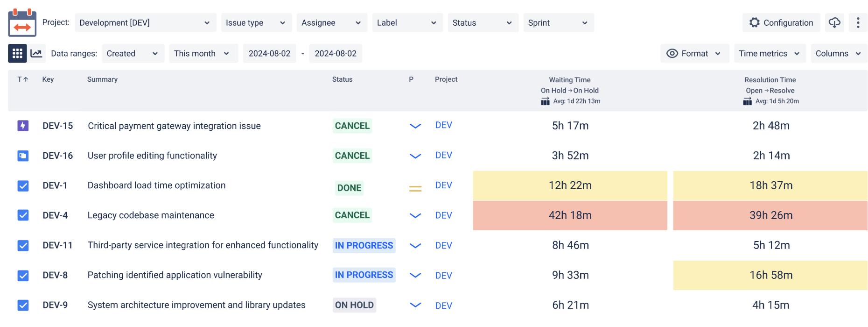Image resolution: width=868 pixels, height=327 pixels.
Task: Open the three-dot more options menu
Action: pyautogui.click(x=858, y=22)
